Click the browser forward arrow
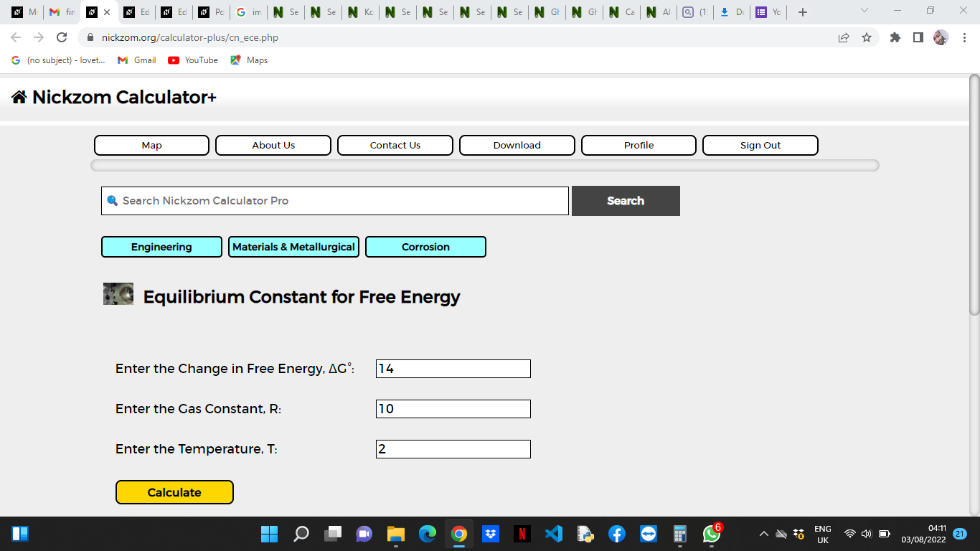 pos(39,37)
